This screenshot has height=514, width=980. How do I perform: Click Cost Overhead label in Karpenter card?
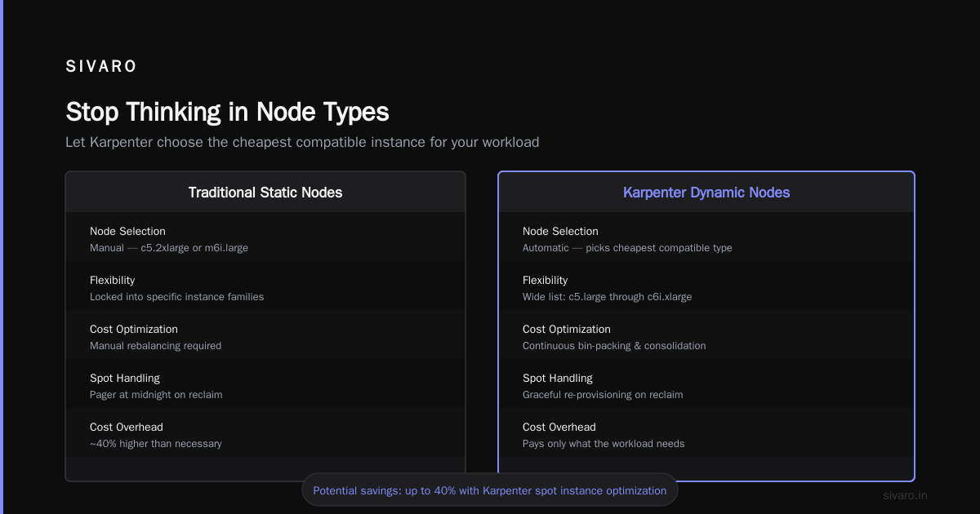pyautogui.click(x=559, y=428)
